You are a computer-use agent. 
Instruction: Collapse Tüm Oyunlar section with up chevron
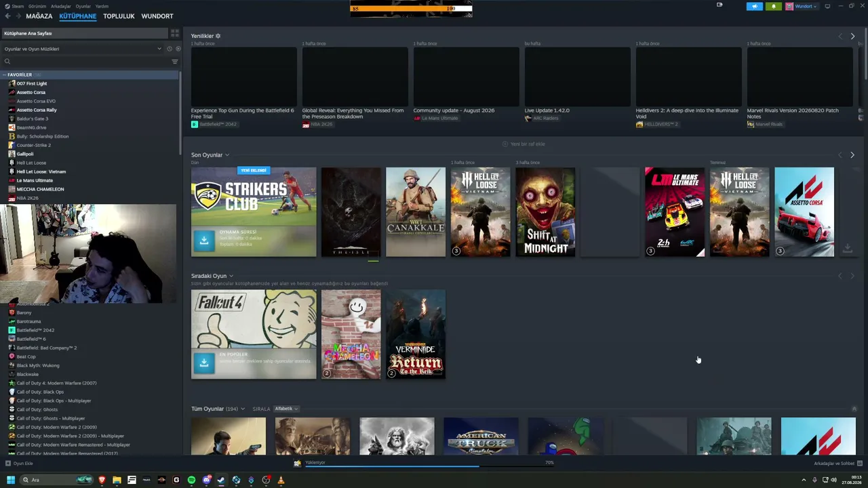tap(854, 409)
